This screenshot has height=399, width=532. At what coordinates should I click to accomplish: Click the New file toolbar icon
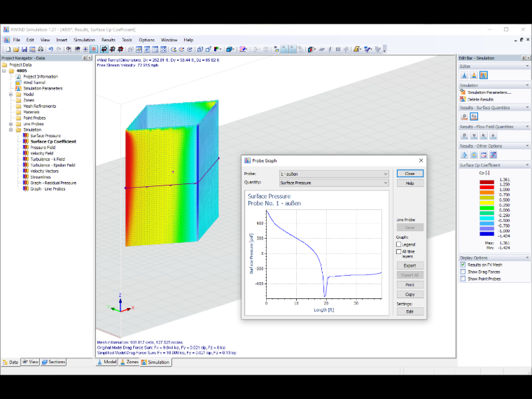pos(8,50)
